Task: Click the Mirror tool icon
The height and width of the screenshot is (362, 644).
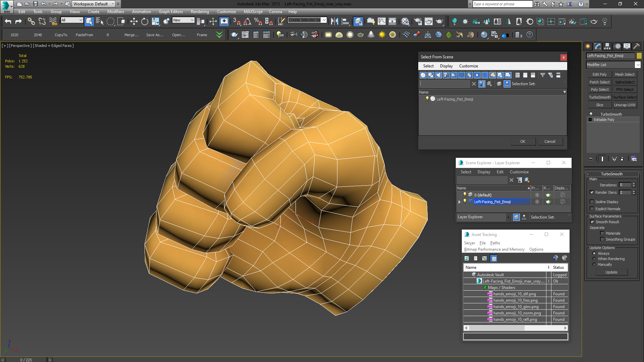Action: click(334, 22)
